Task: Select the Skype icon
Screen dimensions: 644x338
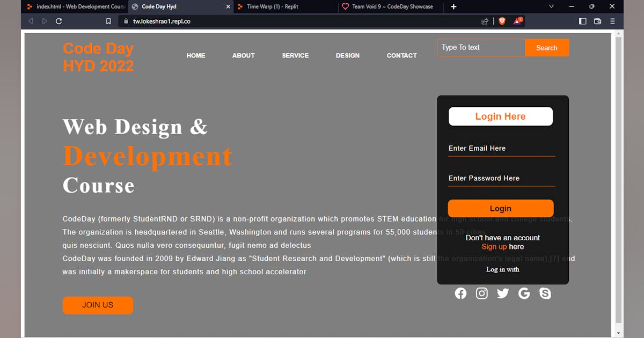Action: pos(545,293)
